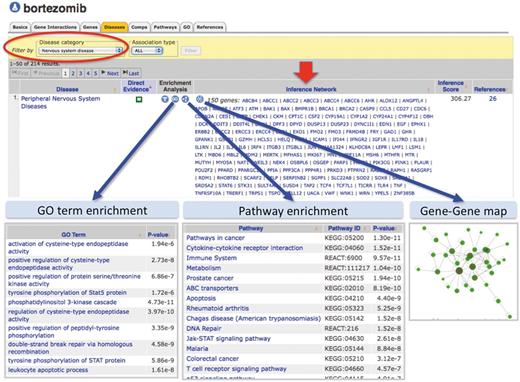Click the sort arrow in Disease column header
This screenshot has height=382, width=520.
(115, 90)
